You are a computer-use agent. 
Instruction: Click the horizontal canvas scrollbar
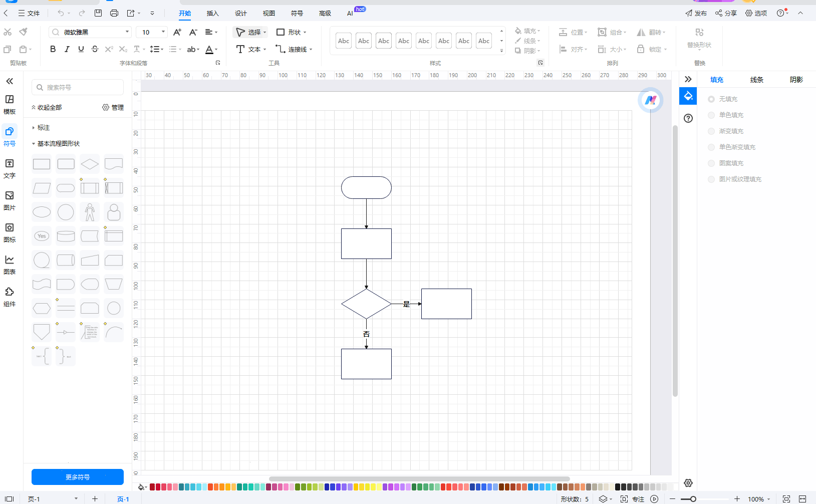point(419,479)
